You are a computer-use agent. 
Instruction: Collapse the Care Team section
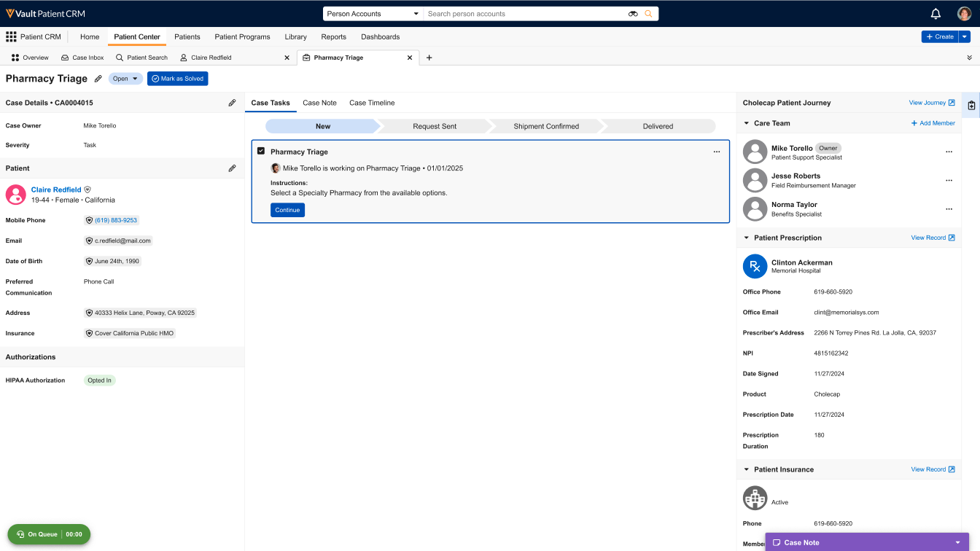[747, 123]
